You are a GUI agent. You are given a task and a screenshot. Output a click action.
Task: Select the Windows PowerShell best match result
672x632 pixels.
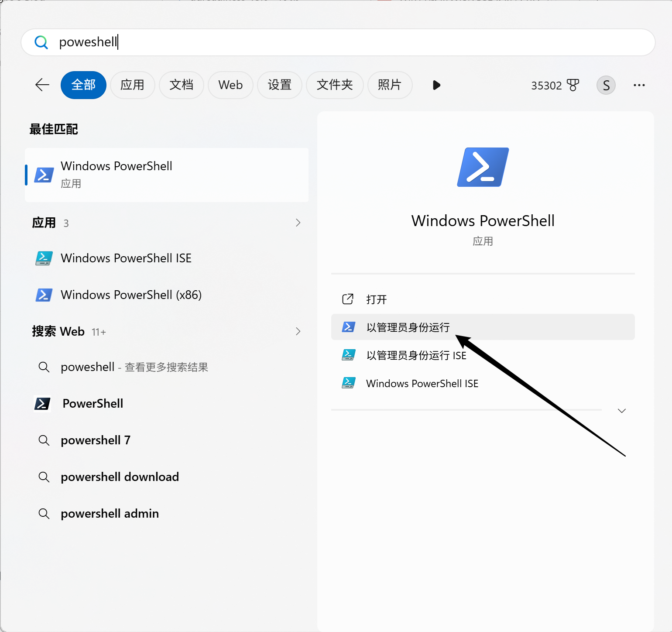coord(167,175)
